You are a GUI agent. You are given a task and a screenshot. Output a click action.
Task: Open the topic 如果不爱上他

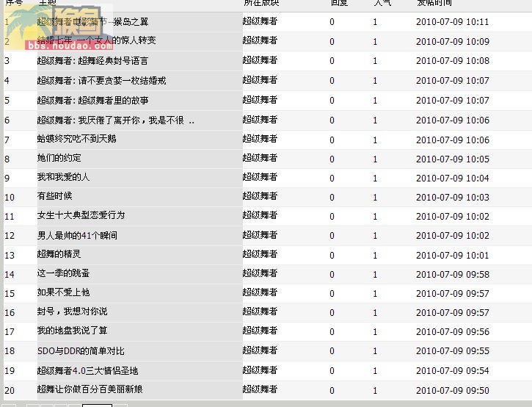(63, 292)
